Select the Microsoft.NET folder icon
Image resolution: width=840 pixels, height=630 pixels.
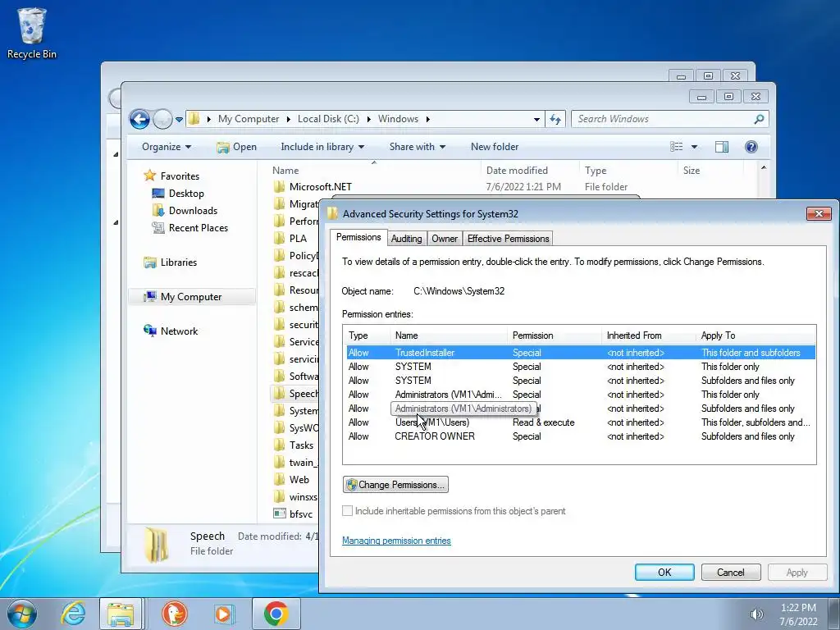point(279,186)
